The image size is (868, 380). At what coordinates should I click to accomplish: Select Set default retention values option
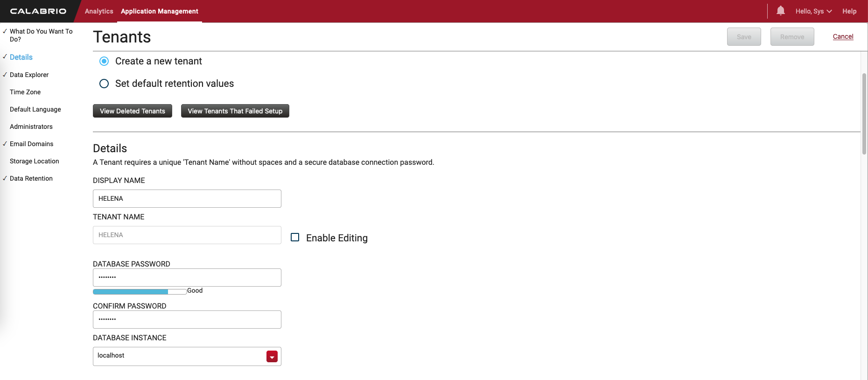[104, 84]
